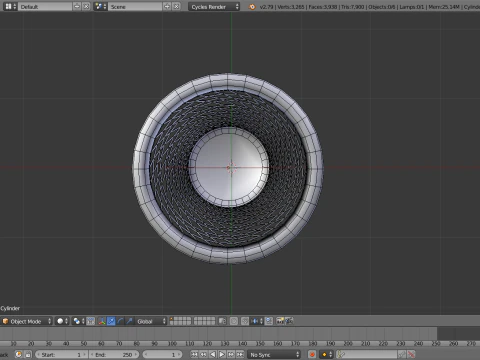
Task: Select the first layer button
Action: click(x=172, y=319)
